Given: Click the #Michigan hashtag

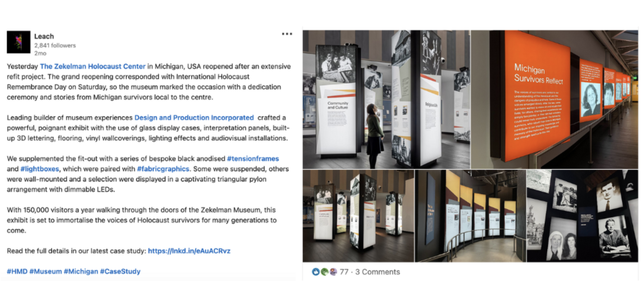Looking at the screenshot, I should coord(81,271).
